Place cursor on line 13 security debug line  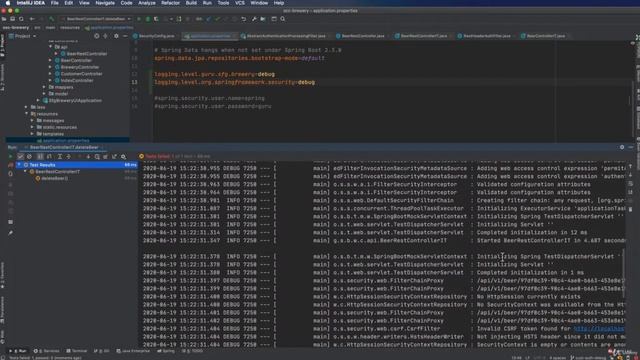coord(234,82)
